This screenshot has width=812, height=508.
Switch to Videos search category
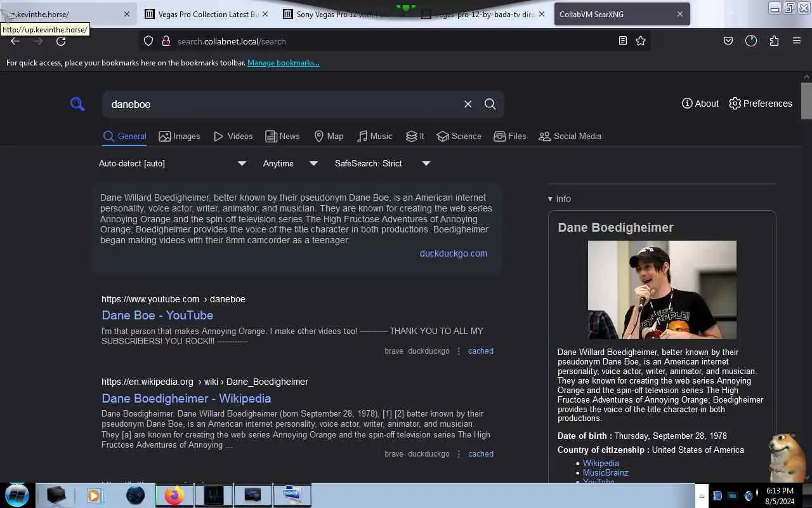click(233, 136)
